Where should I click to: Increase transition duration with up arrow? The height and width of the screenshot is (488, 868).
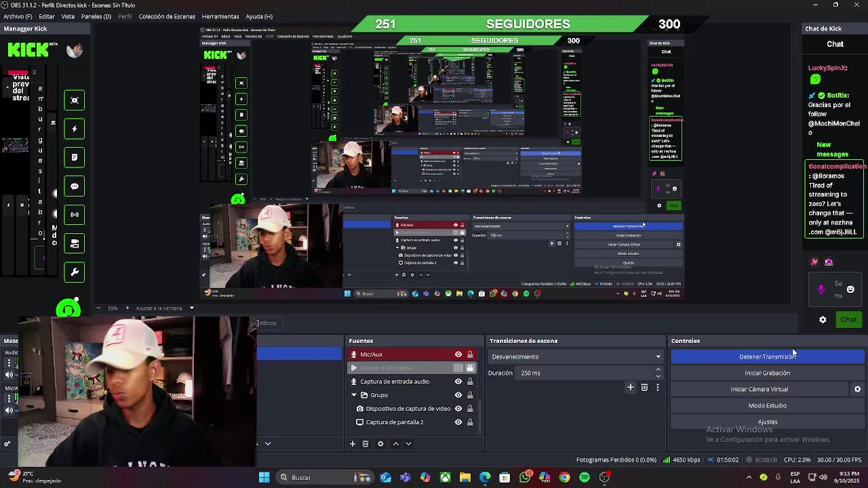[658, 369]
